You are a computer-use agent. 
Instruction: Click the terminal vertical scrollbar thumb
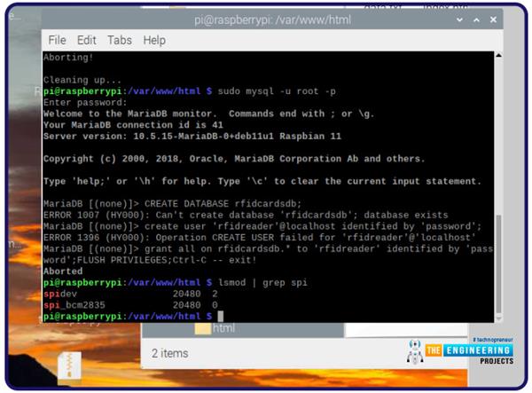coord(497,262)
